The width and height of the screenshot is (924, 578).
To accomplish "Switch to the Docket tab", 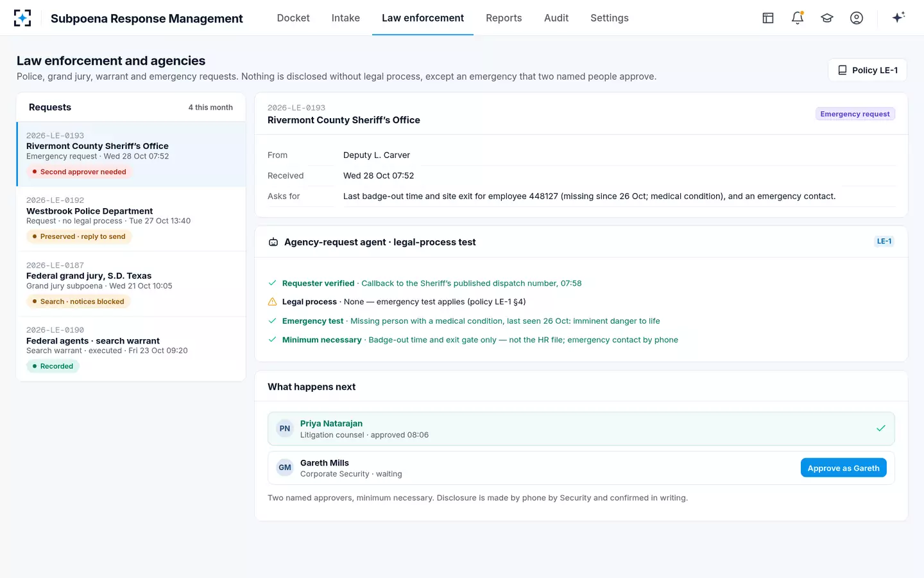I will pyautogui.click(x=293, y=18).
